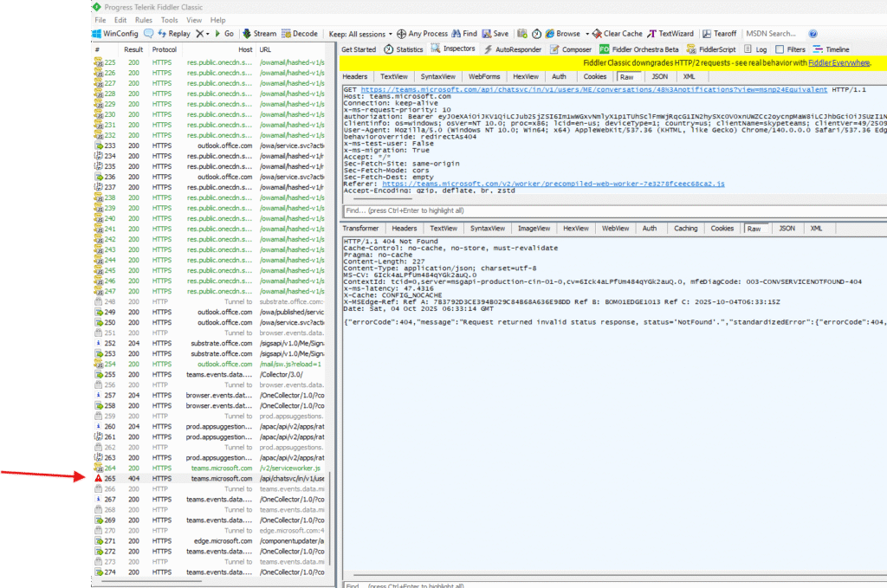The width and height of the screenshot is (887, 588).
Task: Click the WinConfig toolbar button
Action: point(115,34)
